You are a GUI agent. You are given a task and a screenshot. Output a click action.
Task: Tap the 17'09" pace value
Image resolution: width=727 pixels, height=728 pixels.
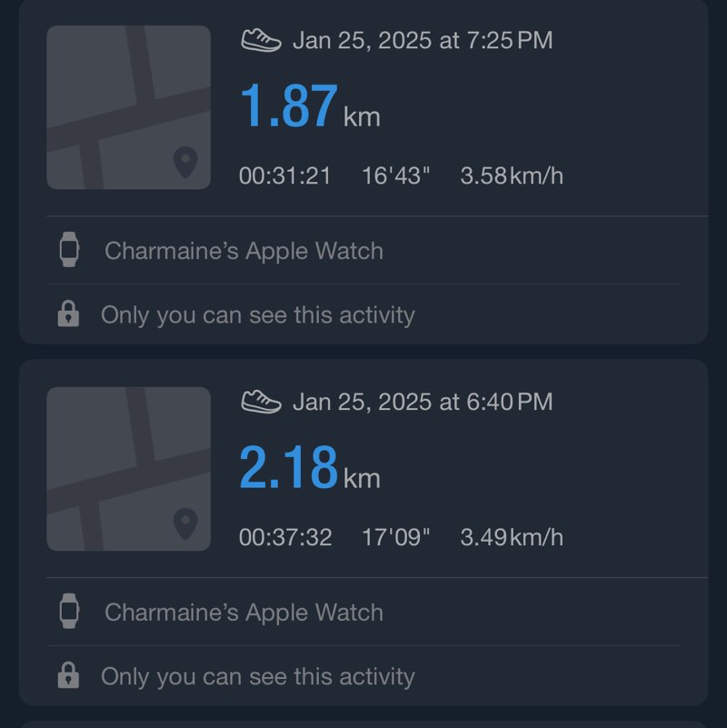click(x=396, y=537)
